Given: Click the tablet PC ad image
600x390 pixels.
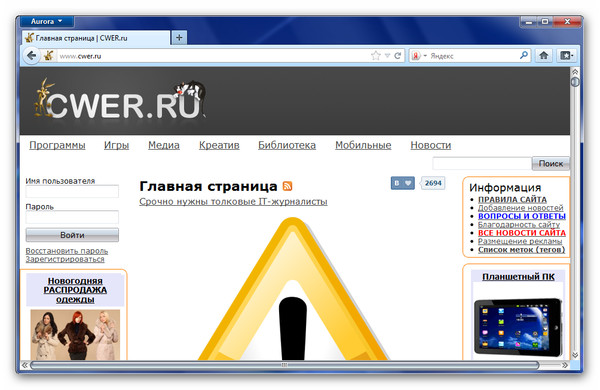Looking at the screenshot, I should (518, 327).
